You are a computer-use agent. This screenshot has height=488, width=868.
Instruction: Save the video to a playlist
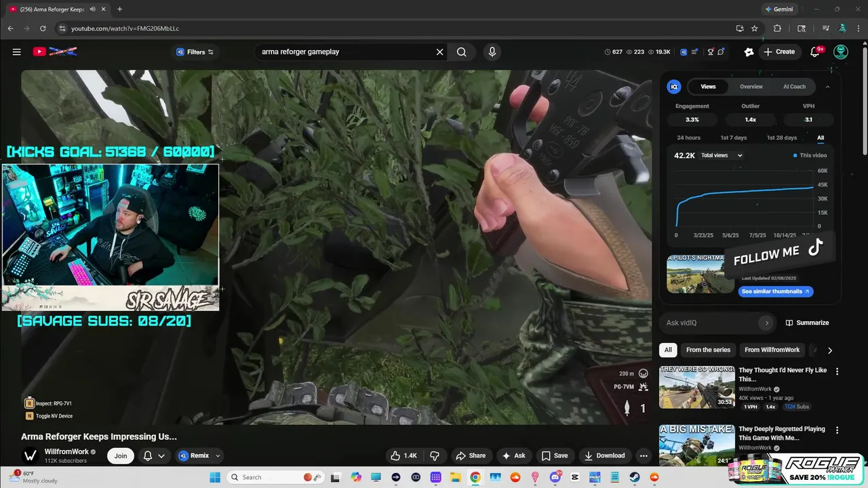[554, 455]
